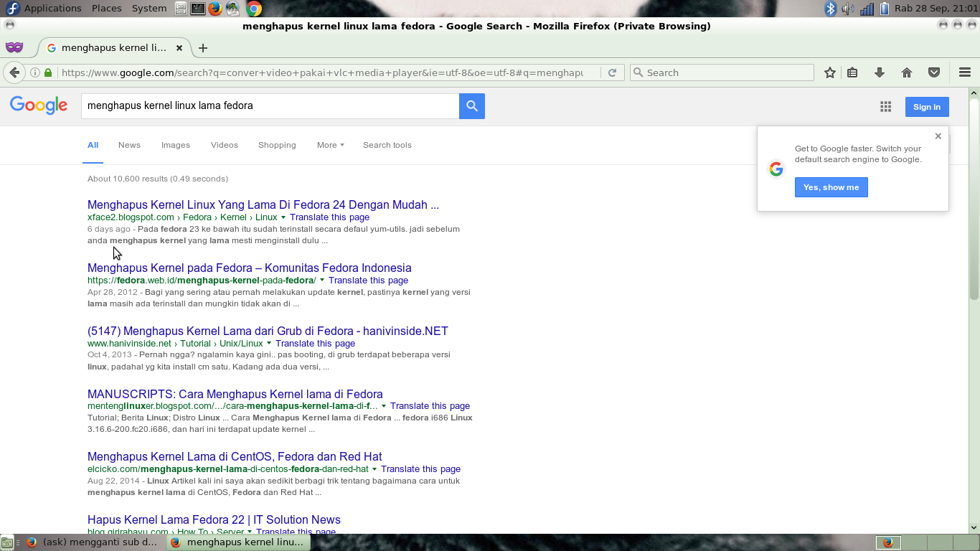Open 'Hapus Kernel Lama Fedora 22 | IT Solution News'

pos(214,519)
